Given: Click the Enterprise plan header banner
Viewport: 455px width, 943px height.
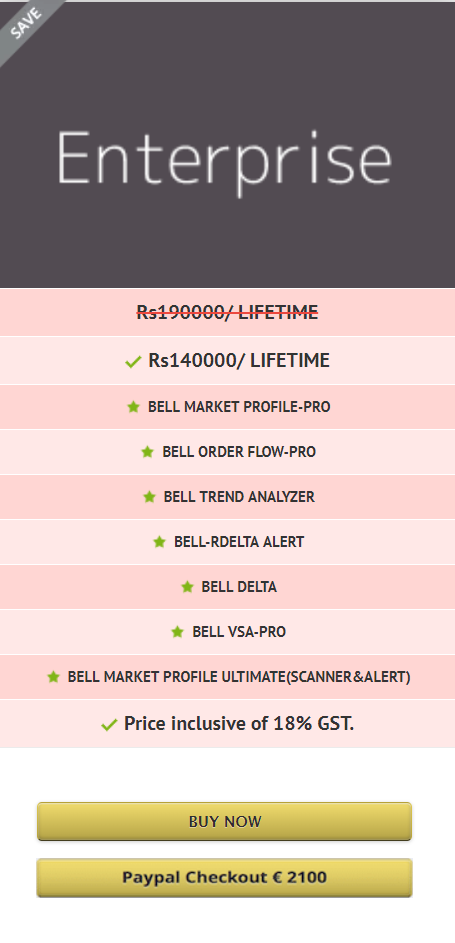Looking at the screenshot, I should tap(227, 145).
